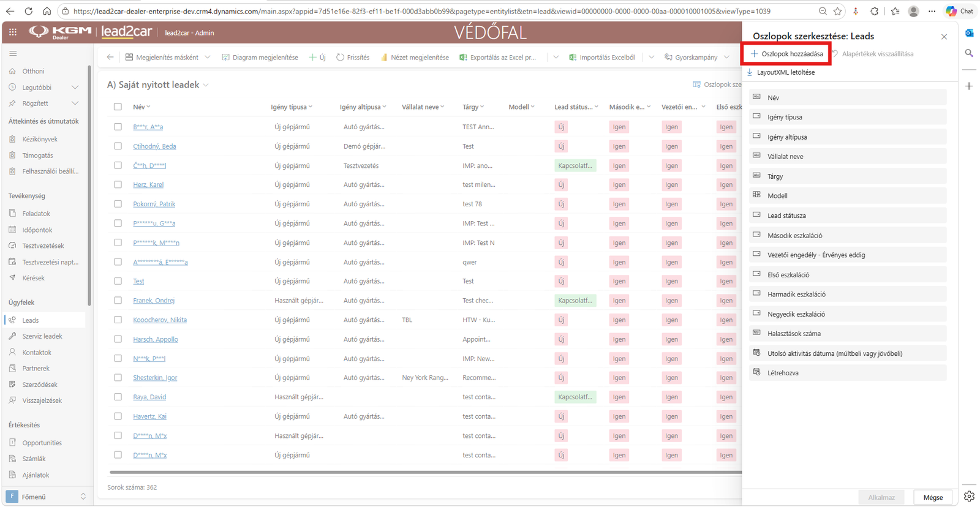Select the Lead státusza column item
This screenshot has width=980, height=507.
click(848, 216)
